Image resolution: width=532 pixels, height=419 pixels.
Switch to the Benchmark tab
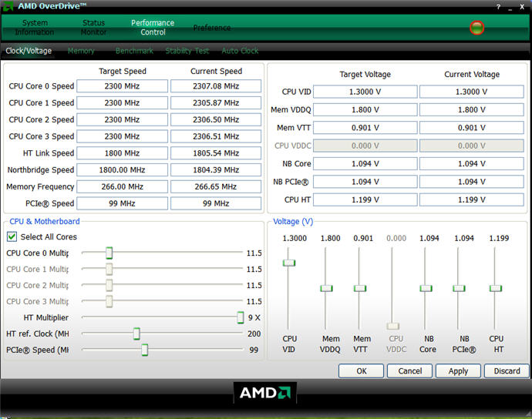tap(134, 51)
